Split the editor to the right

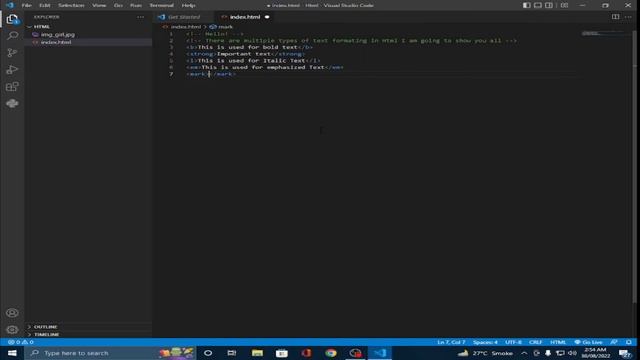click(615, 17)
